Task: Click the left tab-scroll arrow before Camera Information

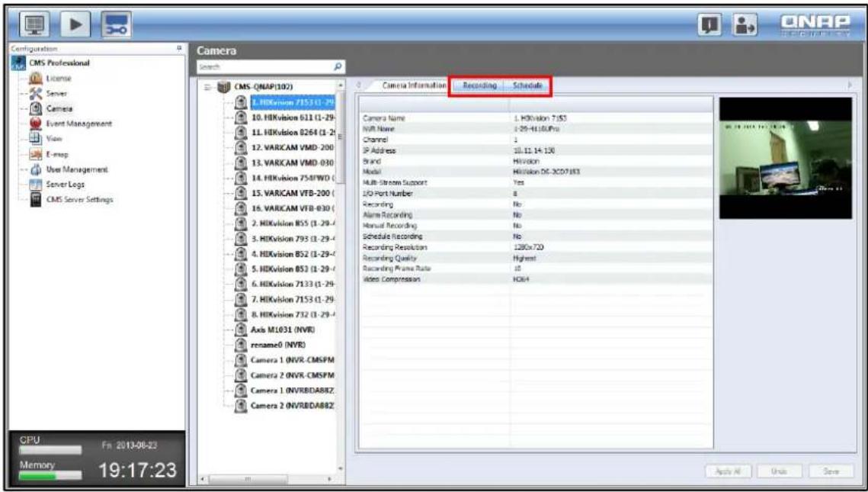Action: 359,85
